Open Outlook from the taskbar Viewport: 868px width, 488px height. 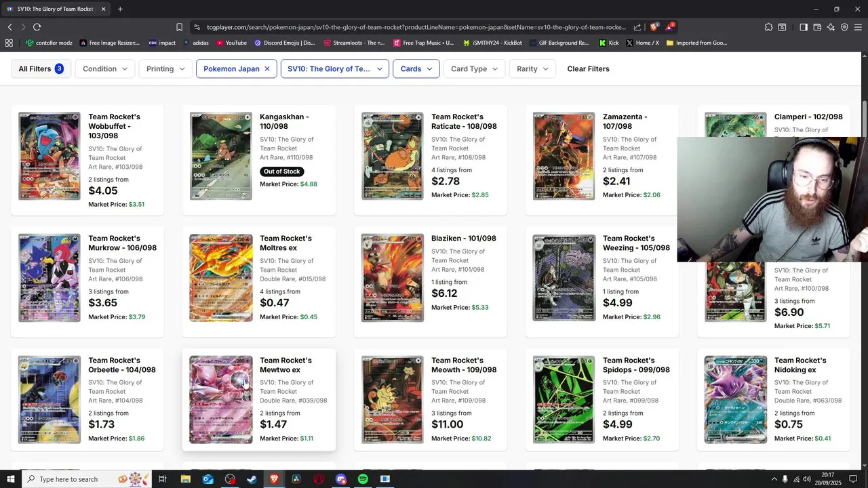[x=208, y=479]
